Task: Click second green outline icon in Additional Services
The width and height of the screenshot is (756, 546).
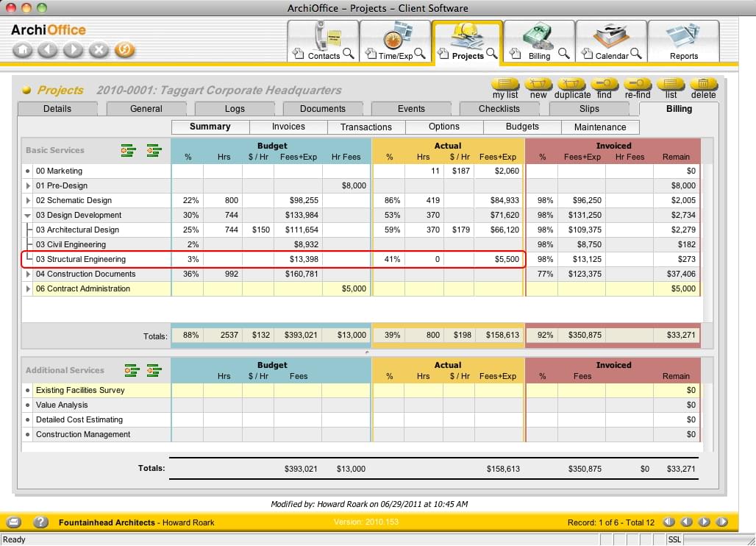Action: [x=154, y=370]
